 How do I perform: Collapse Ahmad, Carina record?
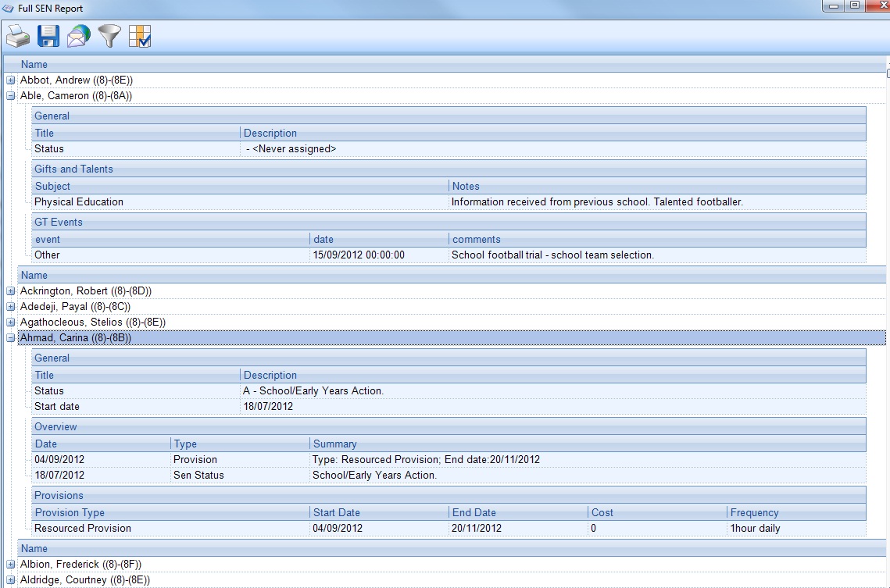click(11, 338)
